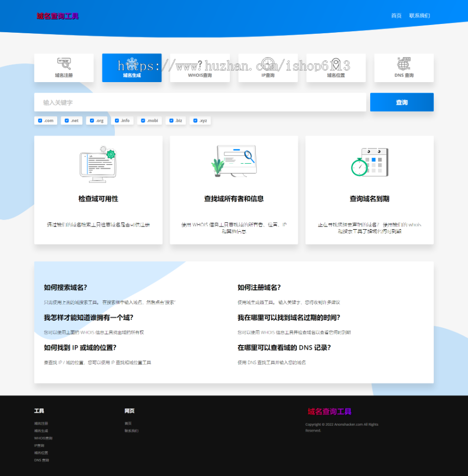468x476 pixels.
Task: Open footer link 联系我们
Action: pyautogui.click(x=132, y=431)
